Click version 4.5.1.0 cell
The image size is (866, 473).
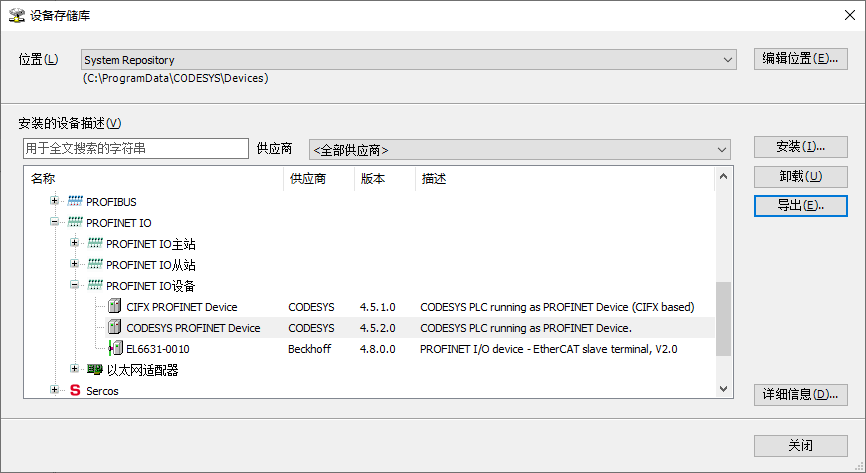378,307
